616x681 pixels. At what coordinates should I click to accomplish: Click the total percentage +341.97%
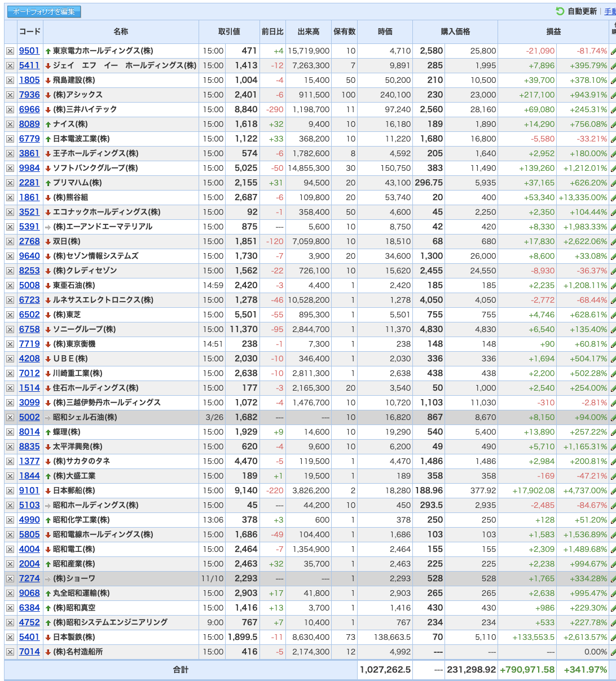click(x=584, y=670)
